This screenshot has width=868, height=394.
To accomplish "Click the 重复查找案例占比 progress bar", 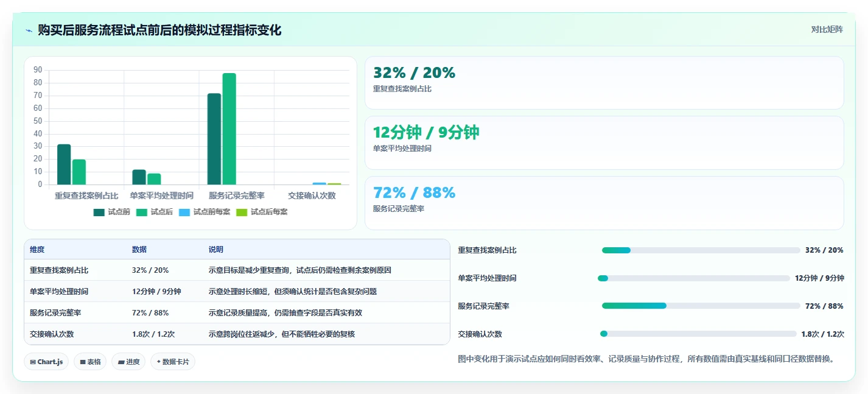I will click(x=701, y=250).
